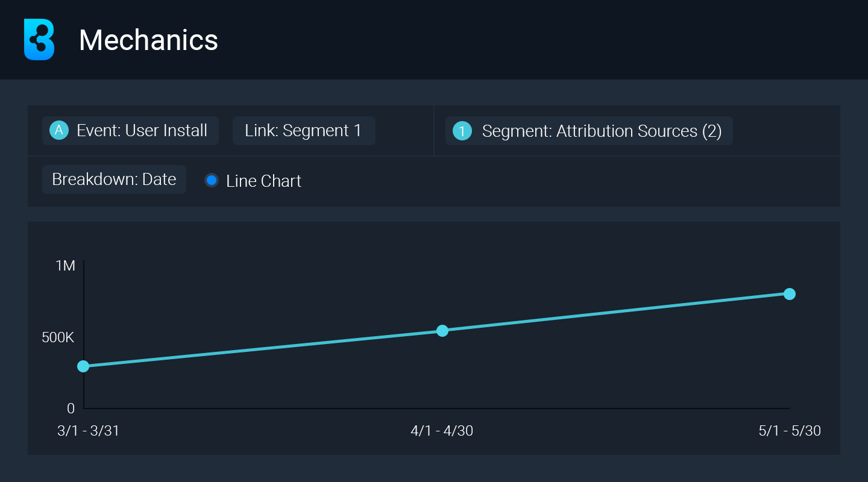Click the circled 1 segment badge
The image size is (868, 482).
coord(462,131)
